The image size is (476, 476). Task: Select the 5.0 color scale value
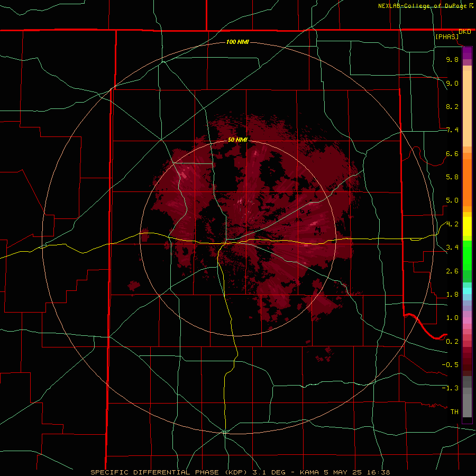click(x=452, y=200)
